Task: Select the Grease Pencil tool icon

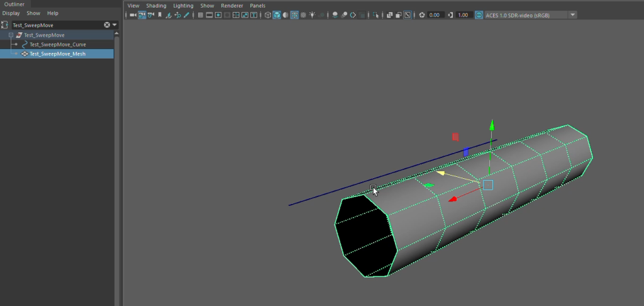Action: [x=186, y=14]
